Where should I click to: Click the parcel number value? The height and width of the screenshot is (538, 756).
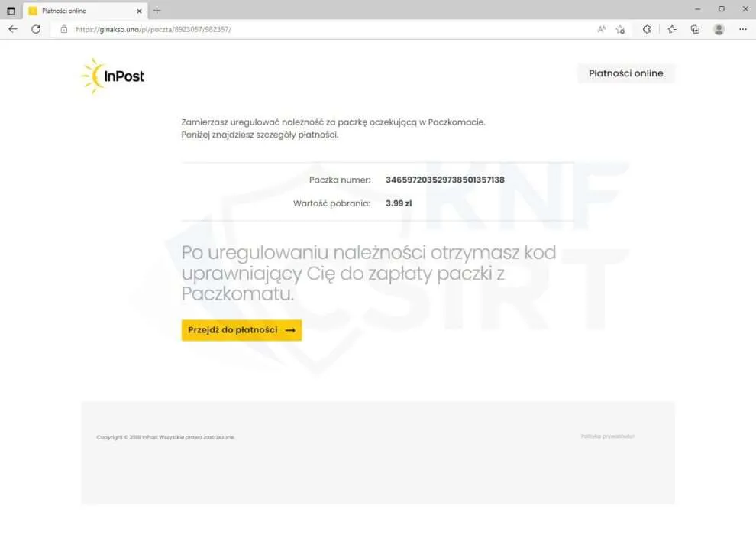click(445, 180)
